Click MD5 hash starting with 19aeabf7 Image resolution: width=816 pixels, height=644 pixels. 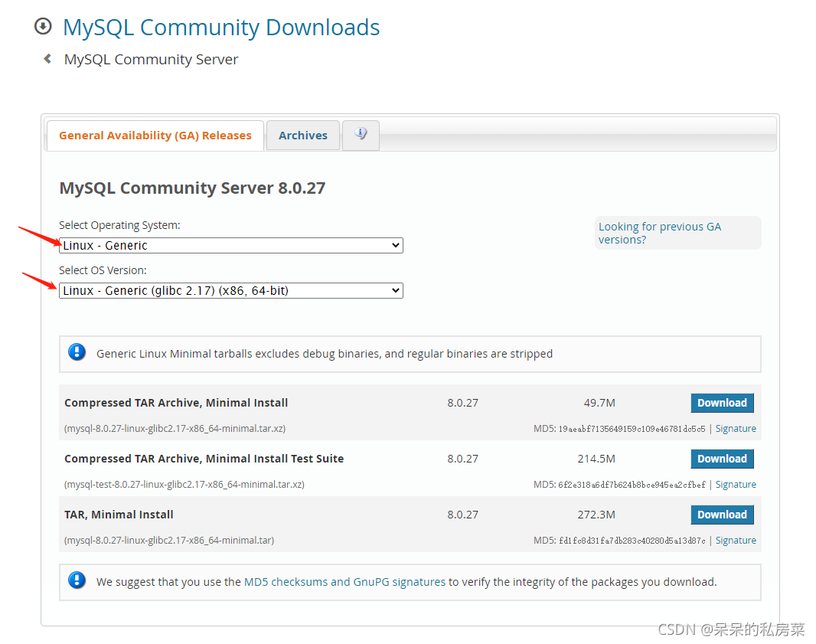pyautogui.click(x=632, y=429)
